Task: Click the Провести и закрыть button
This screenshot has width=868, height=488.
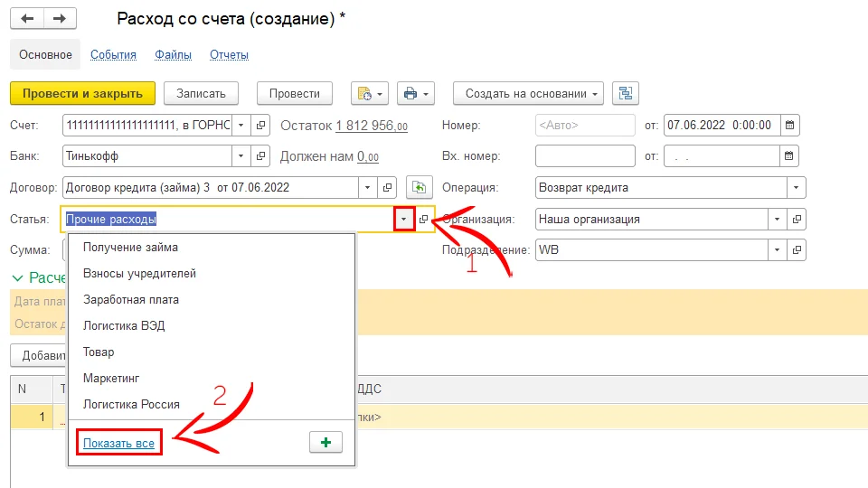Action: coord(82,93)
